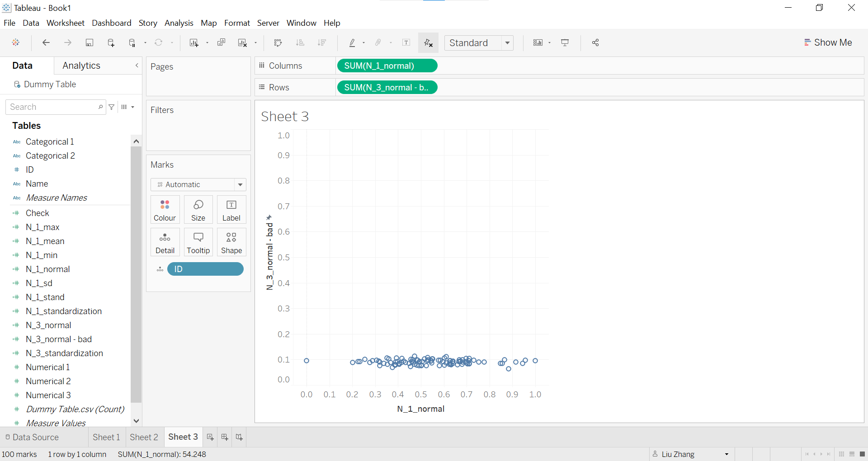Add new worksheet tab icon at bottom

click(210, 437)
